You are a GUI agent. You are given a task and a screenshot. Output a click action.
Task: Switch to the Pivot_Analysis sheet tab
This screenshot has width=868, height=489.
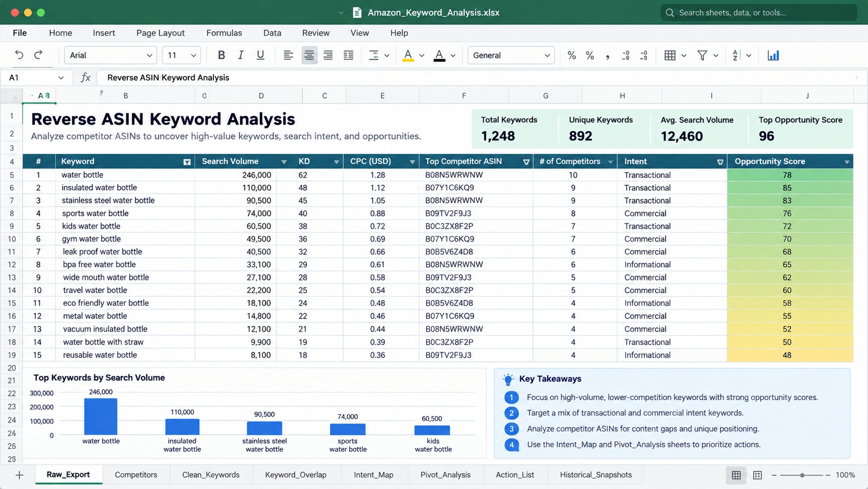pyautogui.click(x=445, y=475)
